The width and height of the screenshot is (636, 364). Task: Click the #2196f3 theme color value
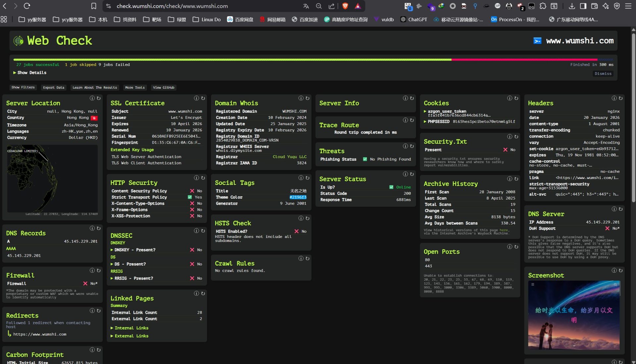pos(298,197)
